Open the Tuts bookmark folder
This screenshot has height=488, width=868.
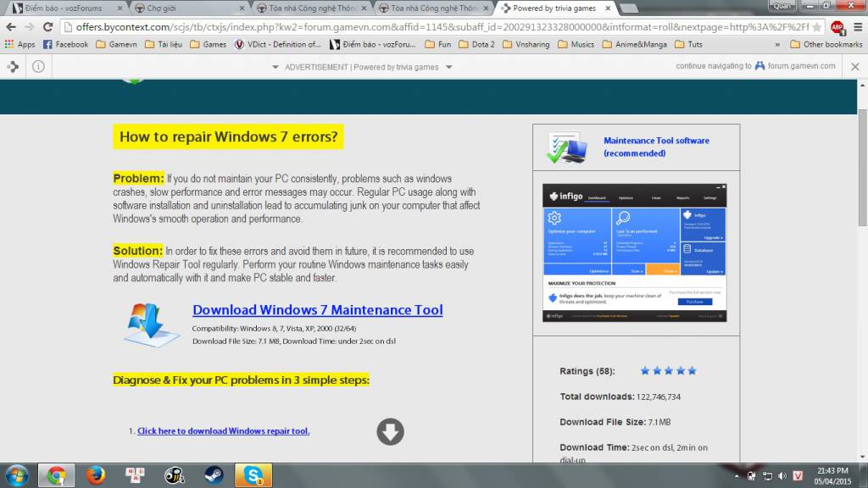(688, 44)
